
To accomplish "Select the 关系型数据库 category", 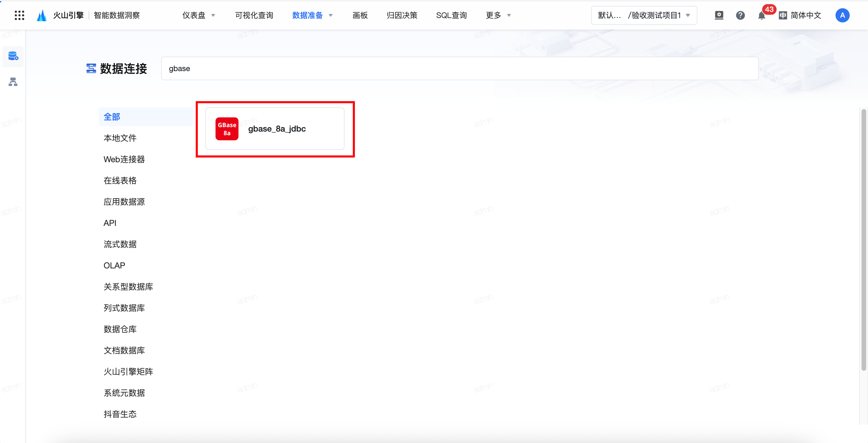I will [x=128, y=286].
